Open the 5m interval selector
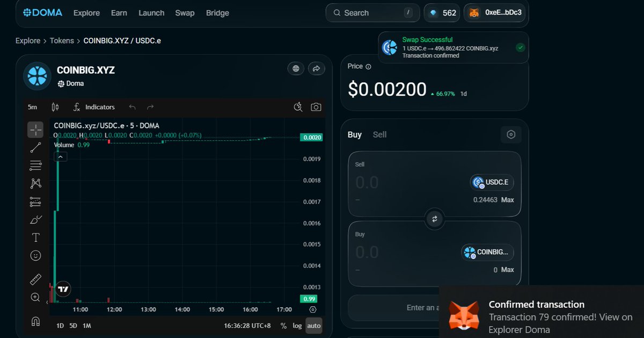The width and height of the screenshot is (644, 338). tap(32, 107)
